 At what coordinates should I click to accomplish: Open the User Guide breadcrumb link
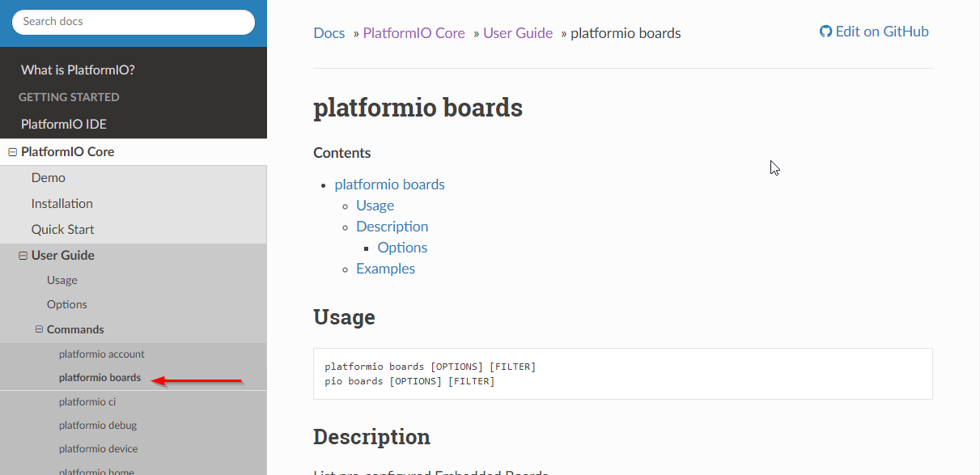[517, 32]
